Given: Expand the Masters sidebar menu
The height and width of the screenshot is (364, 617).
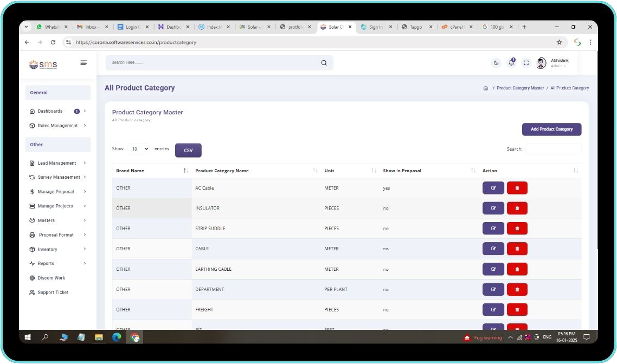Looking at the screenshot, I should click(x=58, y=220).
